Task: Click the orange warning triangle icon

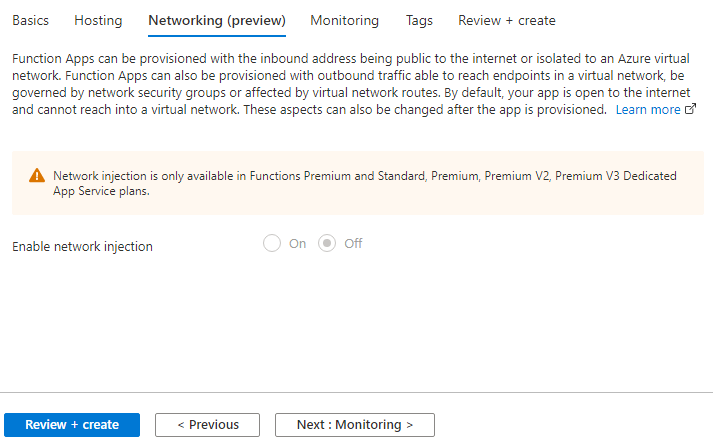Action: [37, 175]
